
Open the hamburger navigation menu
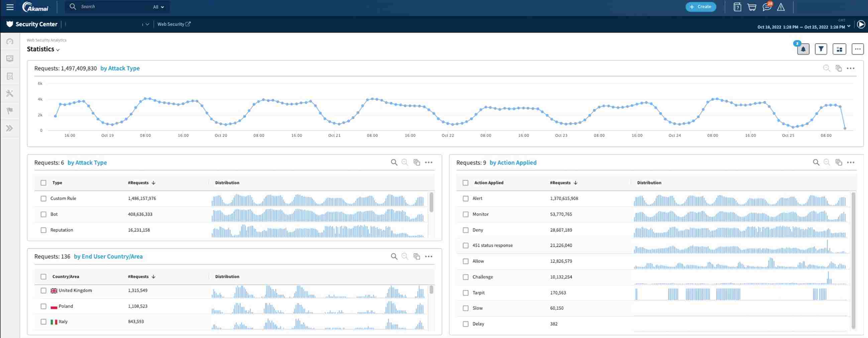point(10,7)
